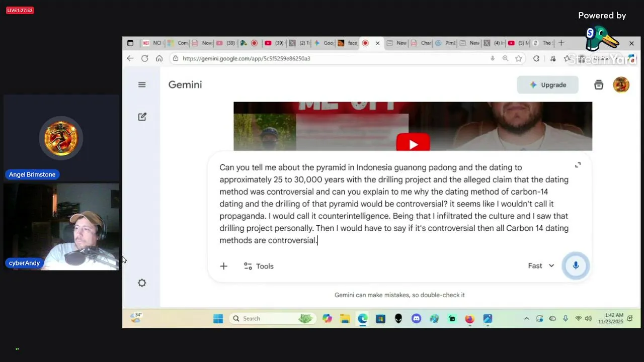Open a new browser tab
The height and width of the screenshot is (362, 644).
pos(561,43)
